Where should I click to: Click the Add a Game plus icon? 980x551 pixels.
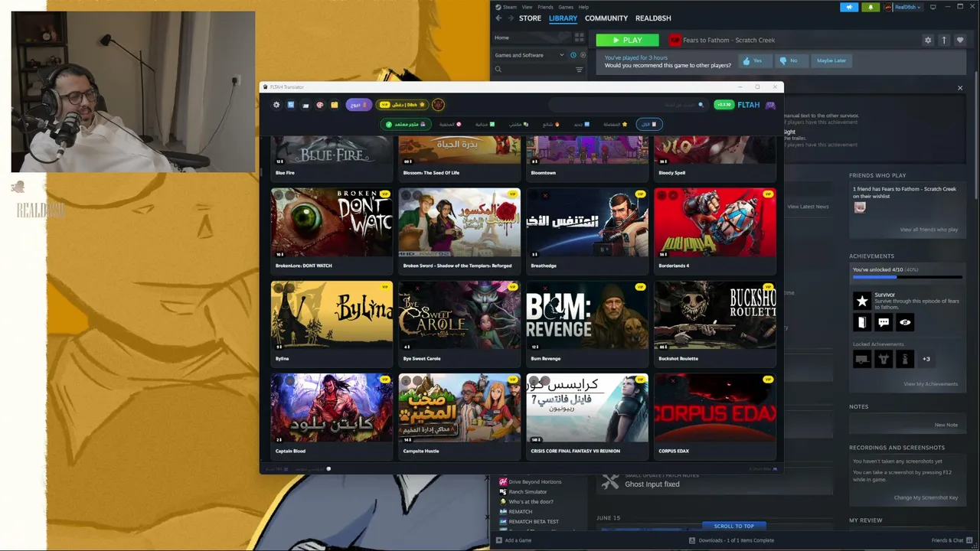point(498,540)
